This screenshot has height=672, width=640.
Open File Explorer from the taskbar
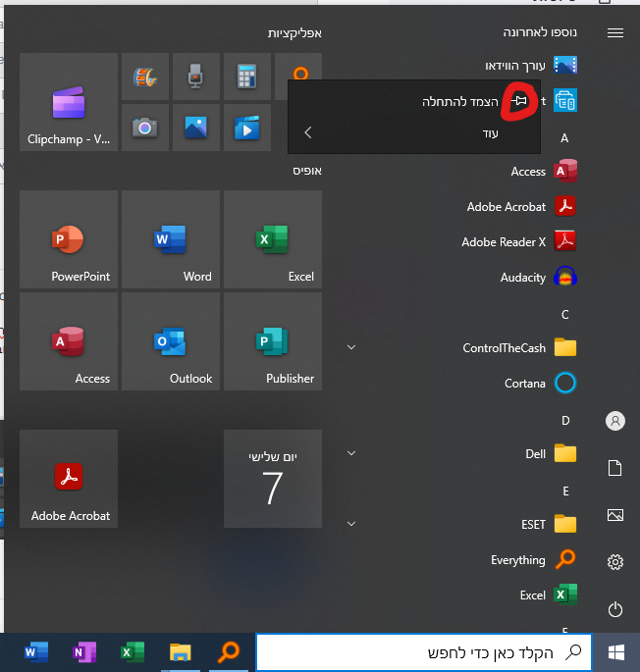(x=181, y=652)
